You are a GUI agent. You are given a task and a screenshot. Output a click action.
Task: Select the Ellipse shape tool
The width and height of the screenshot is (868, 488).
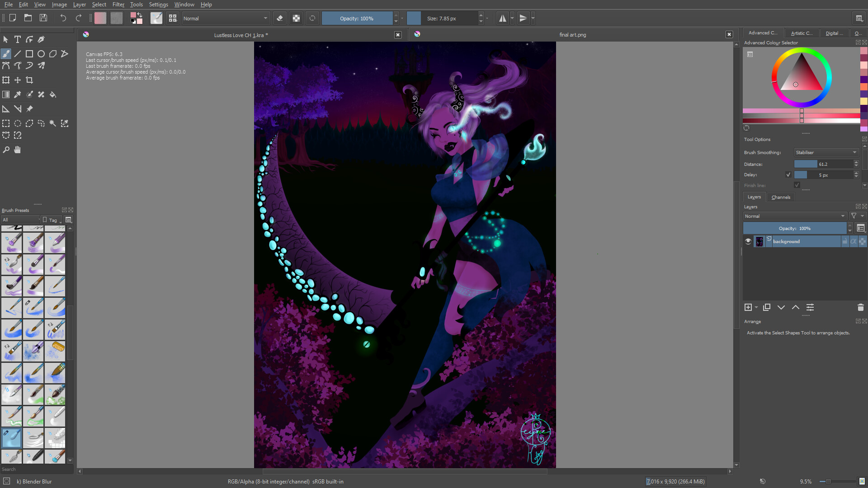tap(41, 54)
